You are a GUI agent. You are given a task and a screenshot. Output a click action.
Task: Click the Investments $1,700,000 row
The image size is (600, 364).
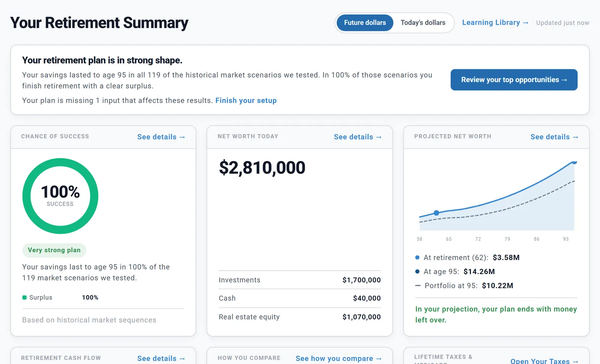click(x=300, y=280)
